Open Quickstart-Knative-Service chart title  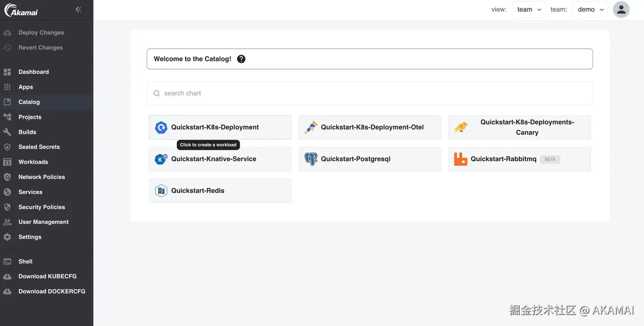214,159
